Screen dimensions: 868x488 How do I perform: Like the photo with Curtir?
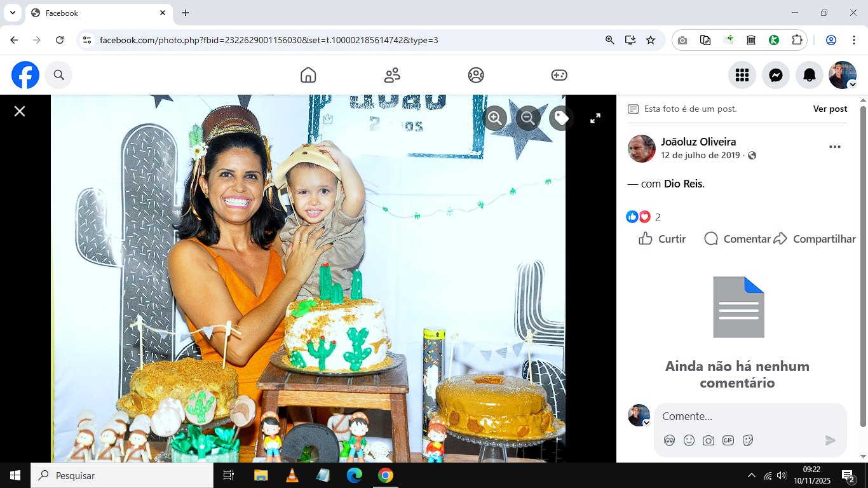663,239
